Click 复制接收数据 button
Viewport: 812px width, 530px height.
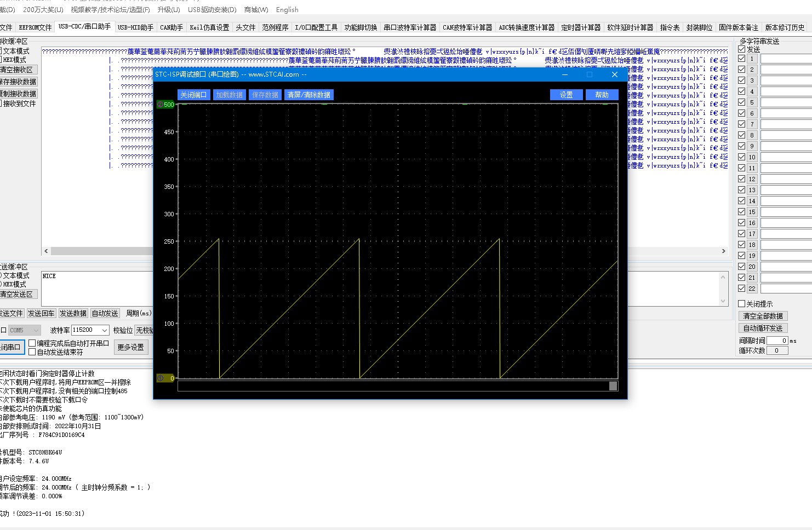pyautogui.click(x=18, y=94)
